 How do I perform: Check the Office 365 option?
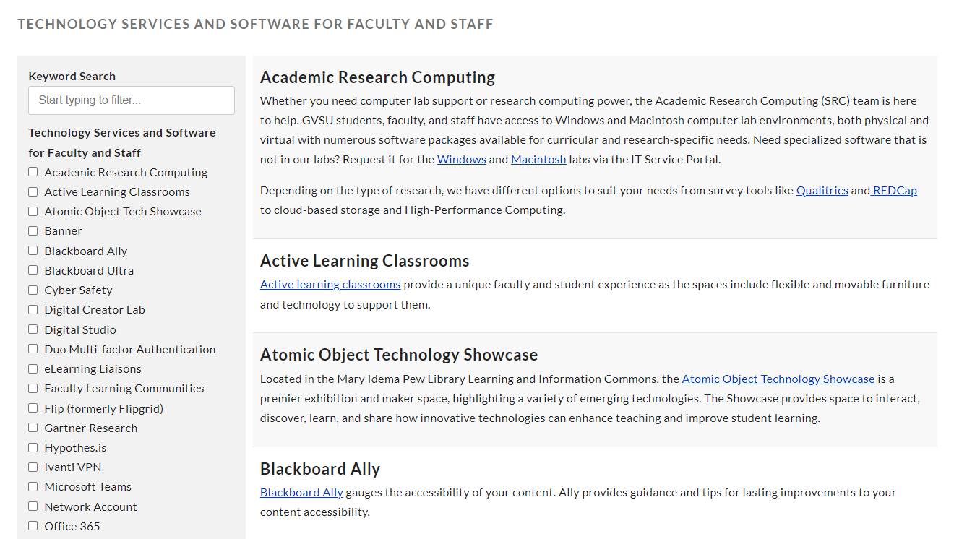tap(33, 526)
